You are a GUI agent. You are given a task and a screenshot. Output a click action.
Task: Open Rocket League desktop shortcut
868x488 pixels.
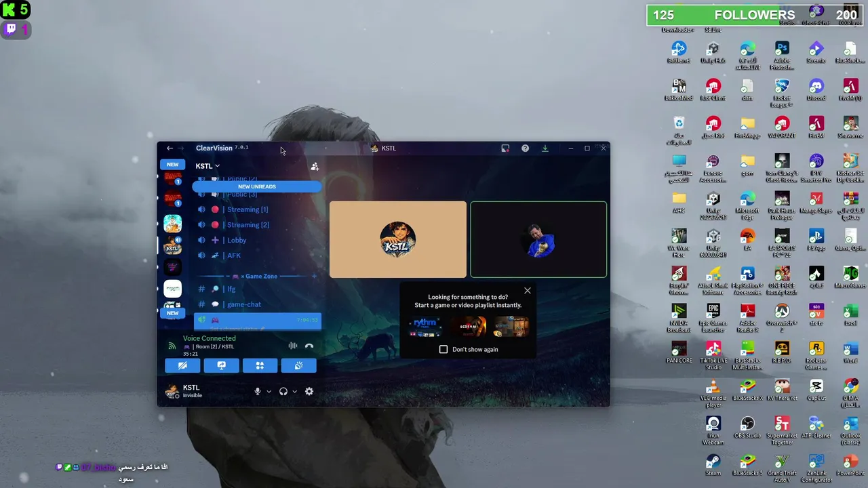click(x=782, y=93)
